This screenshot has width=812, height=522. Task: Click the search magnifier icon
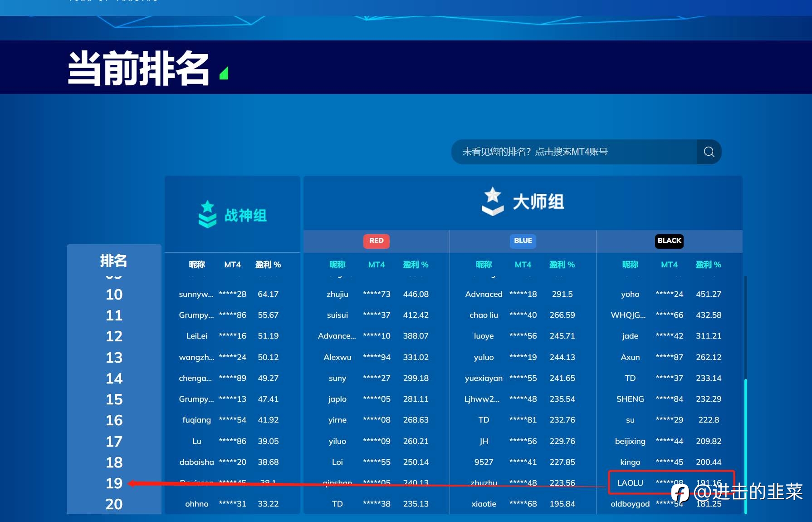(709, 152)
